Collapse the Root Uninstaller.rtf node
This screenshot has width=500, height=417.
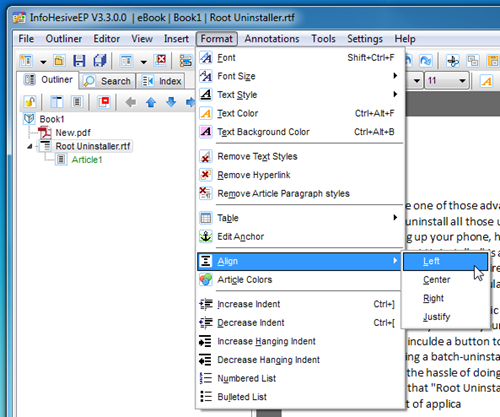pos(30,146)
